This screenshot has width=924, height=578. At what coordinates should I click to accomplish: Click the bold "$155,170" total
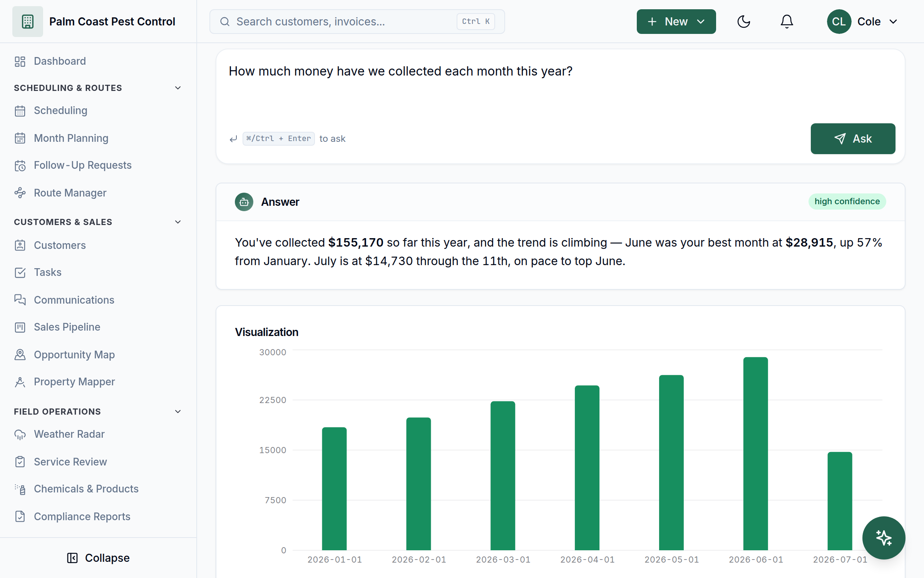point(355,242)
